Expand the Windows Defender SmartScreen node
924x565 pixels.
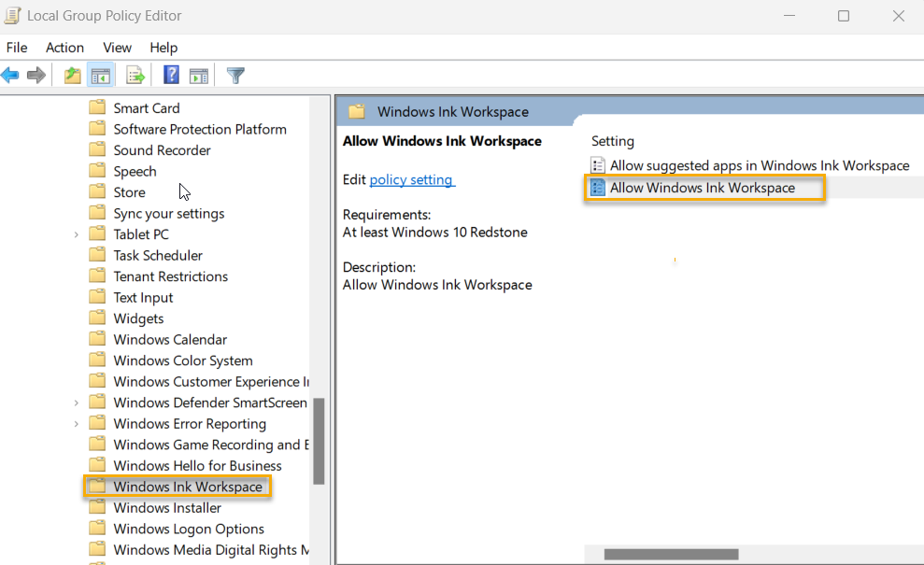(x=76, y=402)
